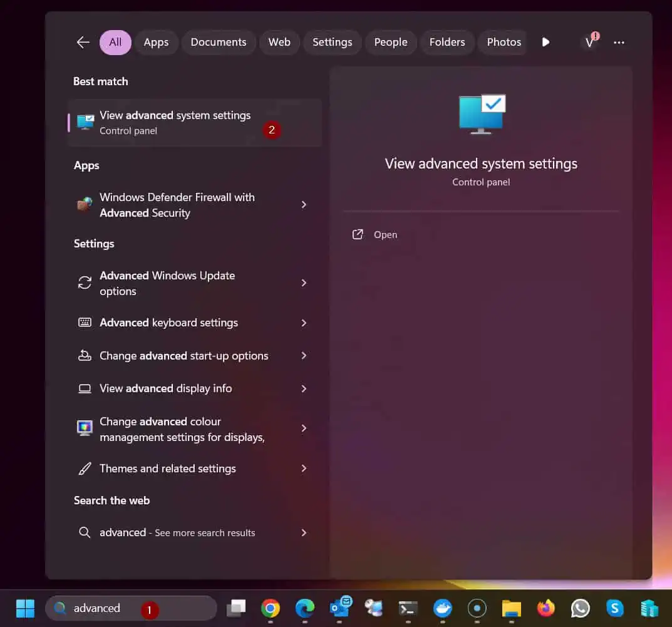
Task: Open Advanced Windows Update options
Action: pyautogui.click(x=195, y=283)
